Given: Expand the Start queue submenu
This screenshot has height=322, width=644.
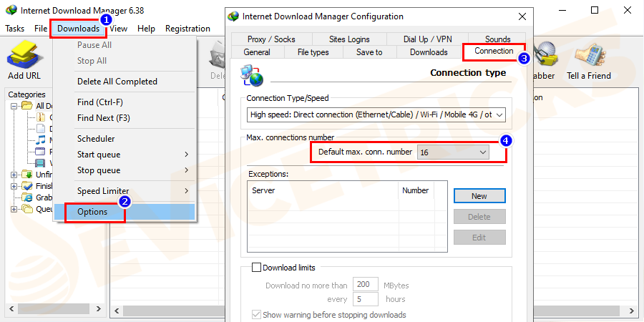Looking at the screenshot, I should point(134,155).
